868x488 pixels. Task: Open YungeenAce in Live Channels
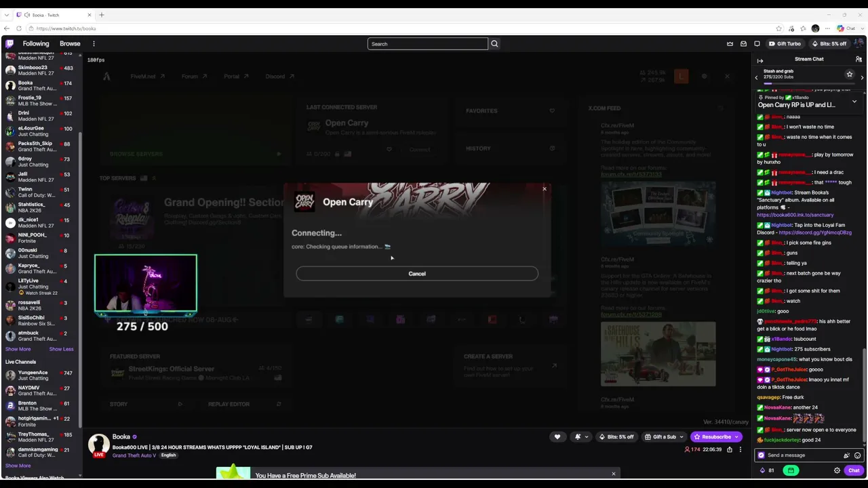(39, 375)
